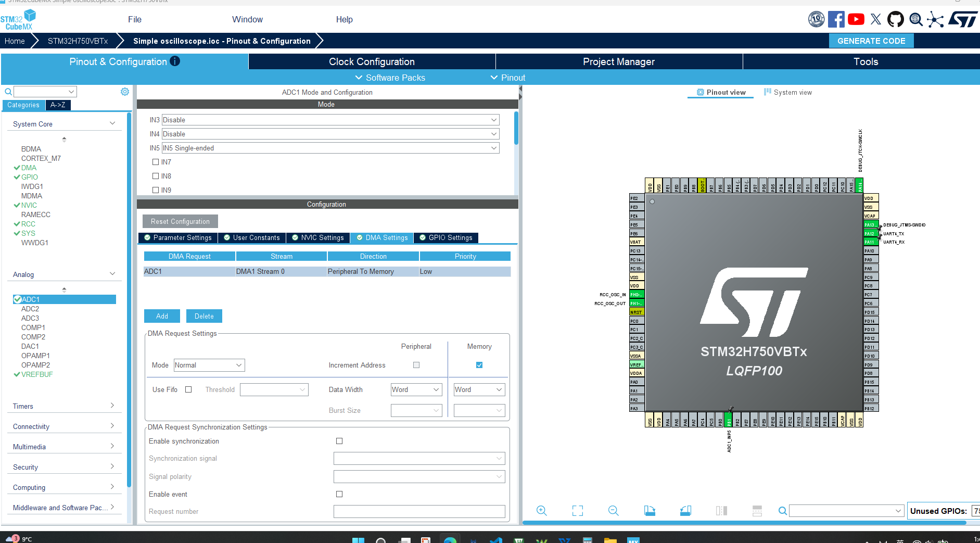Click the settings gear in the categories panel

pyautogui.click(x=125, y=92)
